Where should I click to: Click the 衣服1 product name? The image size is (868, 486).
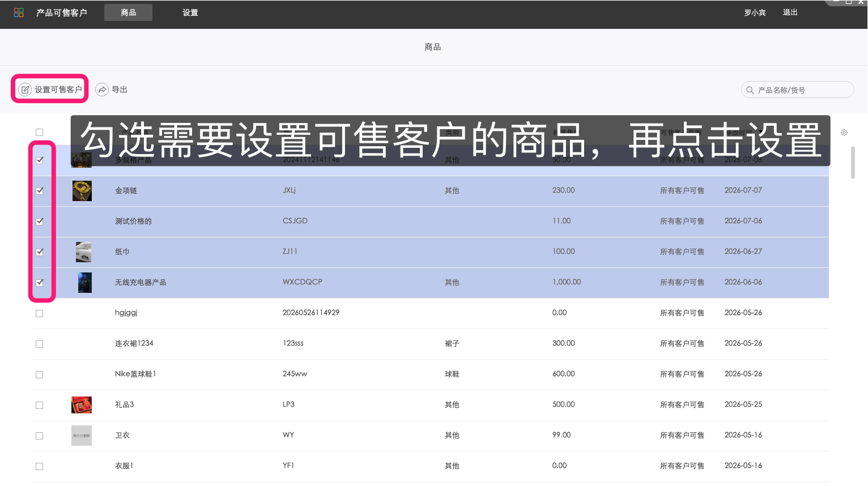pyautogui.click(x=124, y=466)
